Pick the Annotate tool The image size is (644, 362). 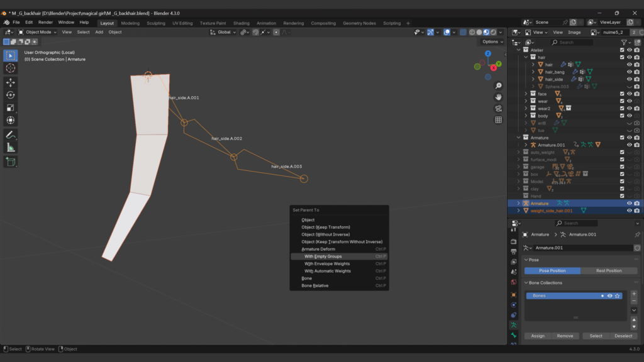11,134
